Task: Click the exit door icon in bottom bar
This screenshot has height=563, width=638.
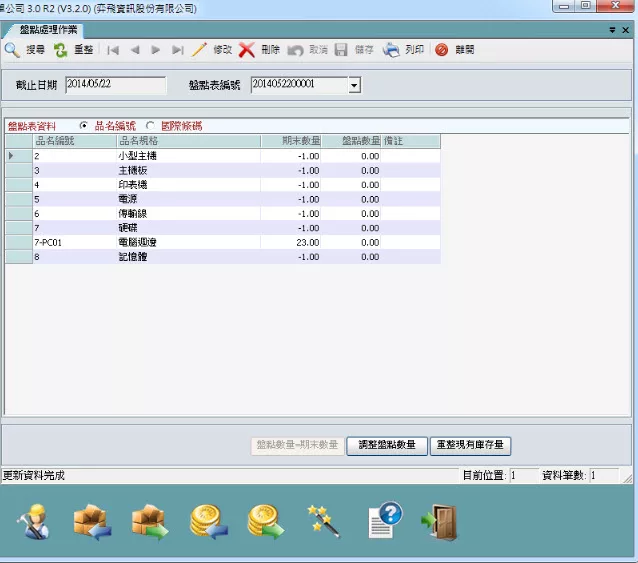Action: click(439, 521)
